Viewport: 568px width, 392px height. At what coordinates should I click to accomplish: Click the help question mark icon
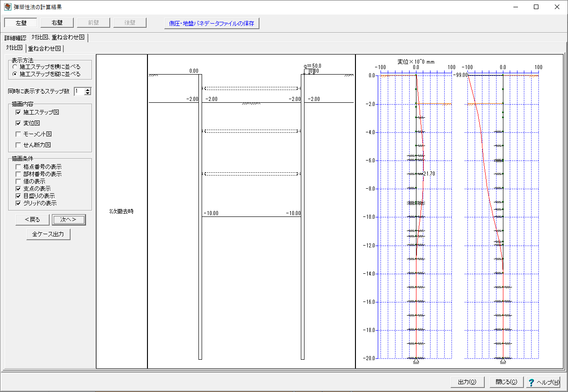531,382
